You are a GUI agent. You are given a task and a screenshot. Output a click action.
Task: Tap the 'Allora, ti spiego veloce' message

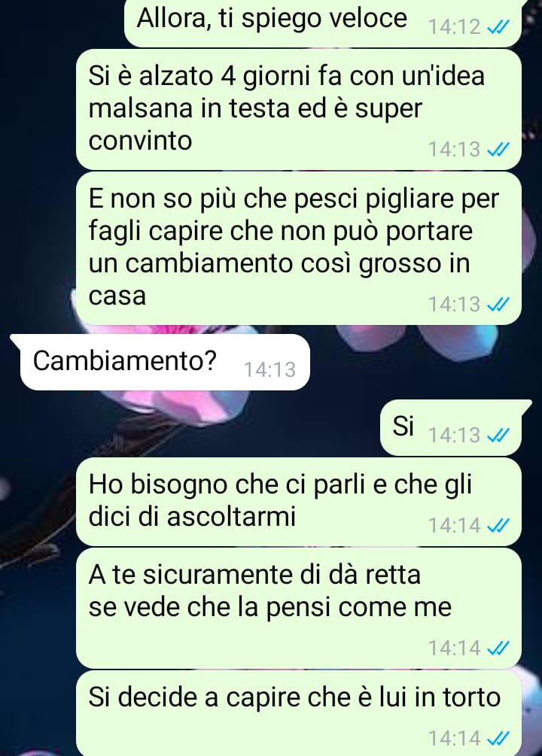[x=323, y=23]
